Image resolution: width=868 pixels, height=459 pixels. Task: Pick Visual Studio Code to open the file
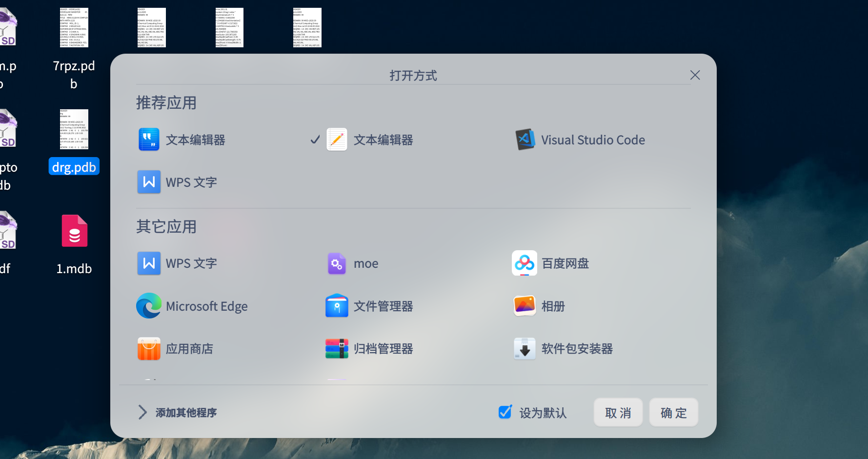pos(580,140)
